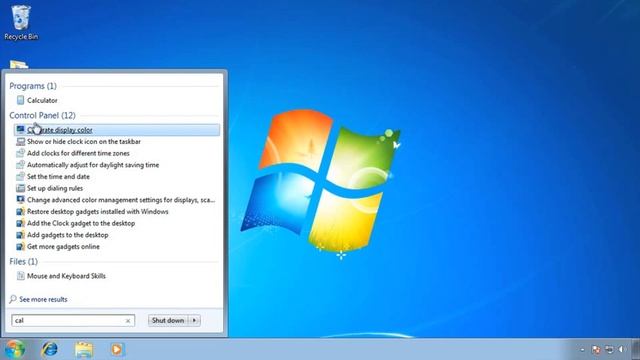Select 'Calibrate display color' result
The image size is (640, 360).
point(117,130)
